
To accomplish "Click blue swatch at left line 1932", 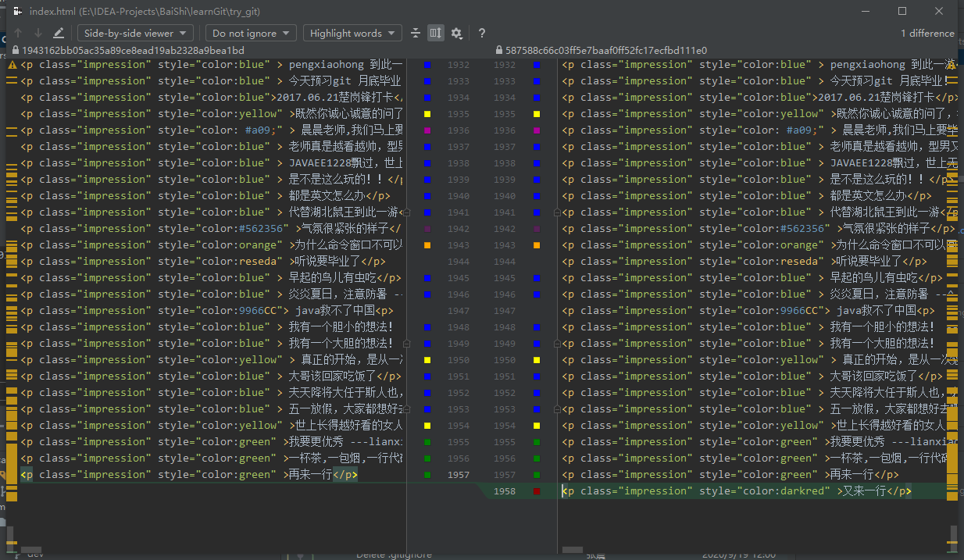I will click(427, 65).
